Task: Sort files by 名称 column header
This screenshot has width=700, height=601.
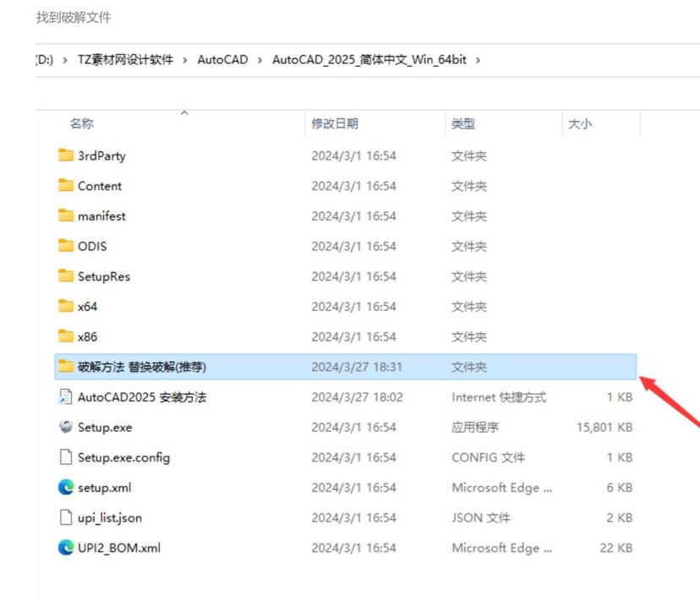Action: (82, 123)
